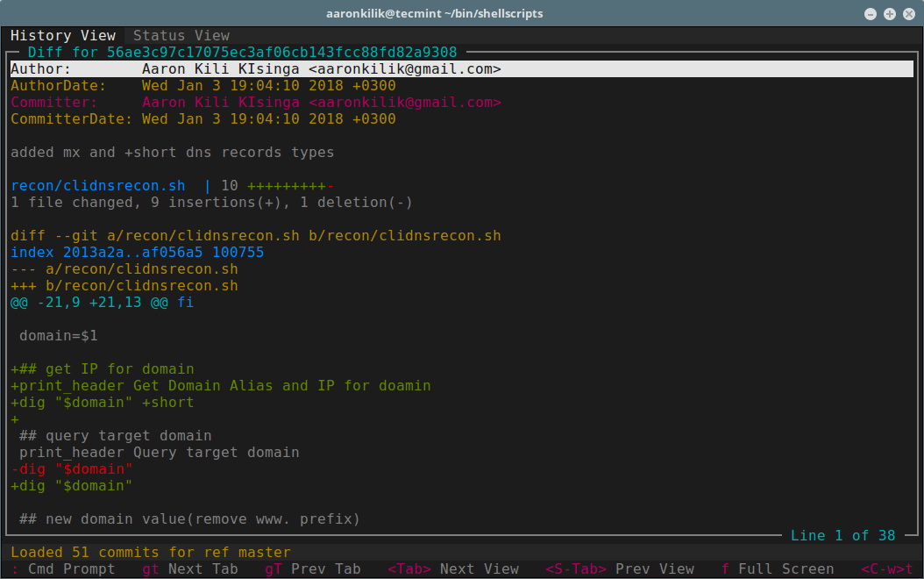Close the terminal window
This screenshot has height=579, width=924.
[908, 14]
